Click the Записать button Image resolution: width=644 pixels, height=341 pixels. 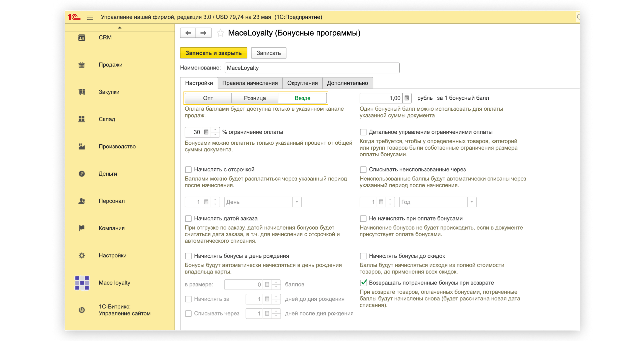point(269,53)
